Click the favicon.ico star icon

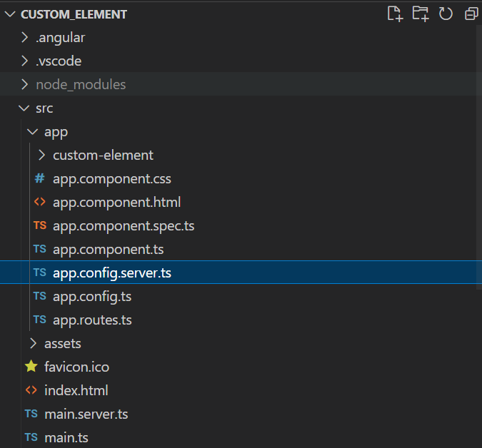(x=31, y=367)
